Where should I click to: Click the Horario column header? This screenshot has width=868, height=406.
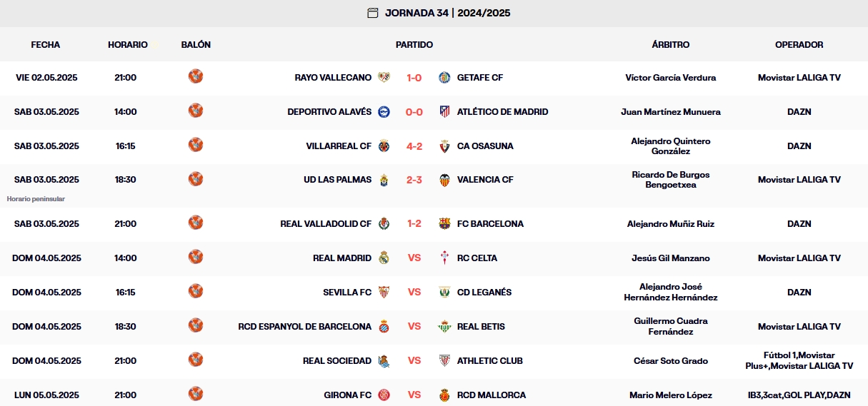point(128,44)
